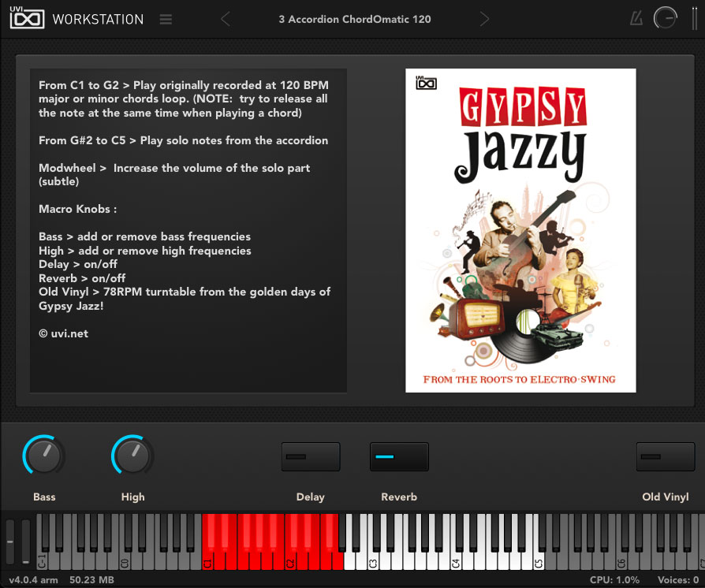Turn on the Old Vinyl effect switch
The width and height of the screenshot is (705, 588).
(665, 456)
